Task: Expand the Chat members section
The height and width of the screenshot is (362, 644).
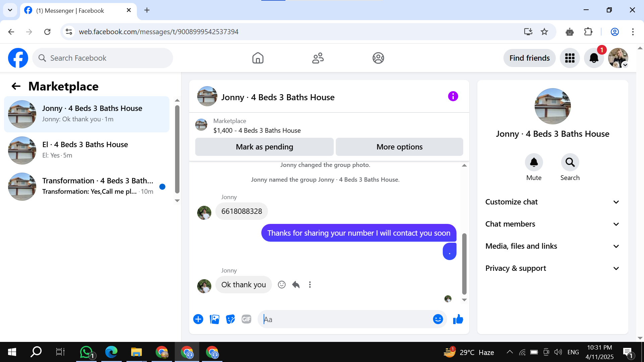Action: coord(552,224)
